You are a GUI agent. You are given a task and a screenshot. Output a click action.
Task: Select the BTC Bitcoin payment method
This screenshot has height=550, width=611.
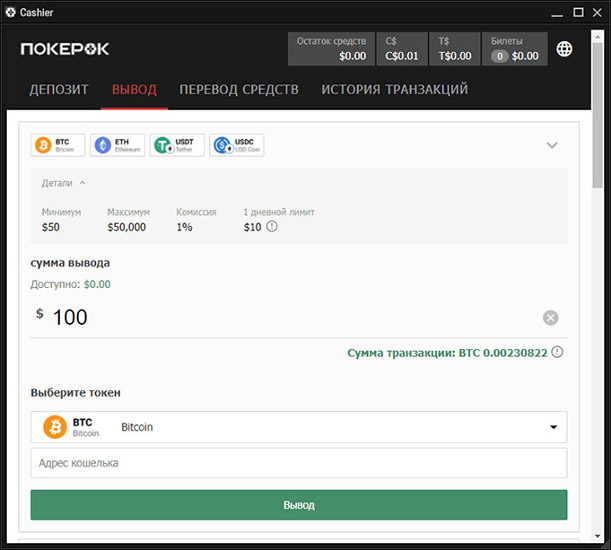pyautogui.click(x=58, y=145)
